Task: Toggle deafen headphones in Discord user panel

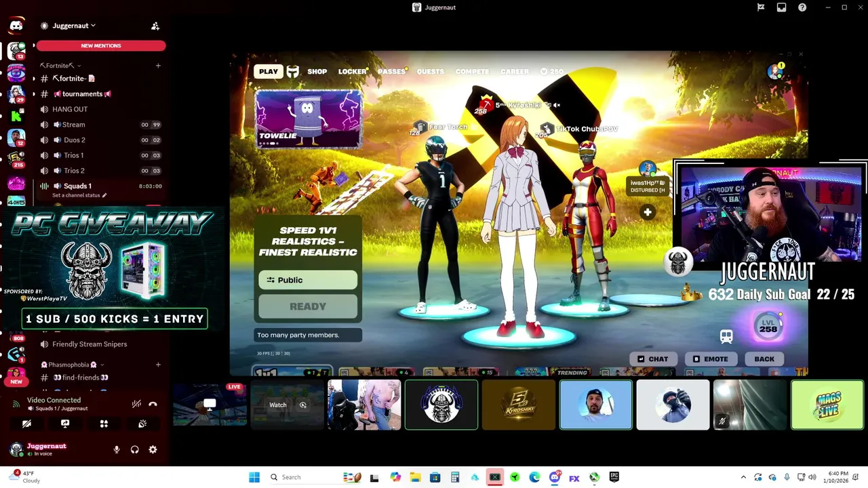Action: pyautogui.click(x=135, y=449)
